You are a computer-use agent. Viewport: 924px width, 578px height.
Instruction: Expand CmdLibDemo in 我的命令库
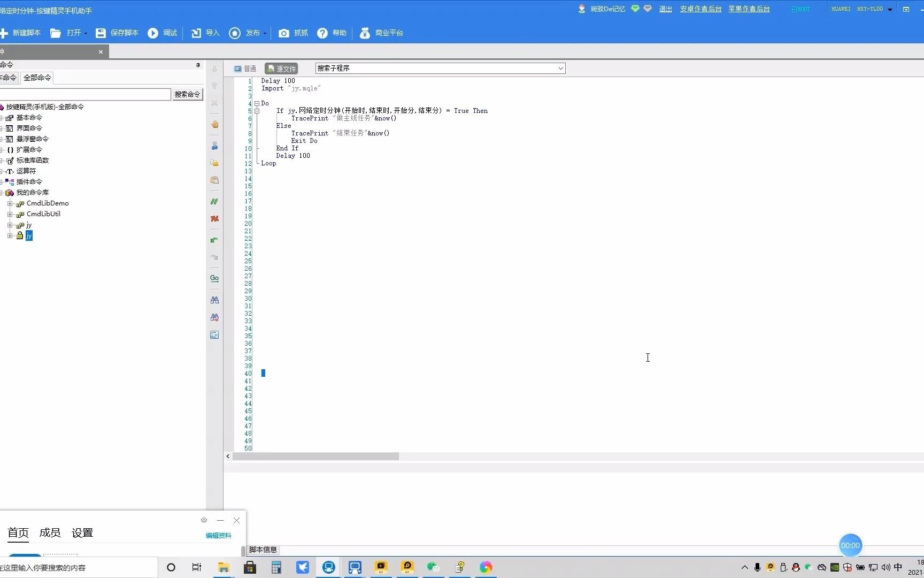coord(10,203)
